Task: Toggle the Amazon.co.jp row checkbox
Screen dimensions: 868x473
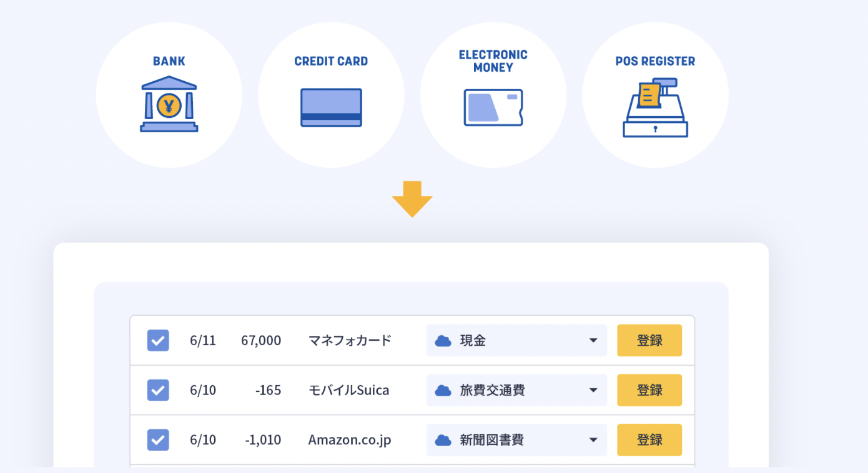Action: (158, 440)
